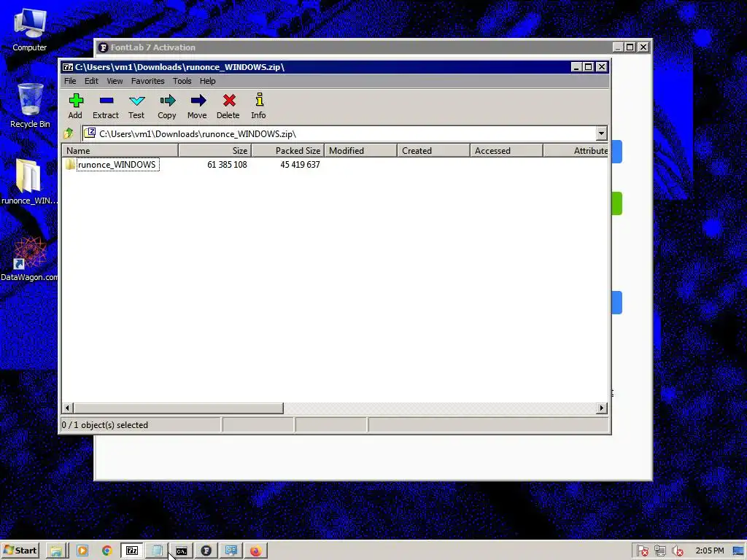Click the 2:05 PM taskbar clock
Viewport: 747px width, 560px height.
point(709,551)
